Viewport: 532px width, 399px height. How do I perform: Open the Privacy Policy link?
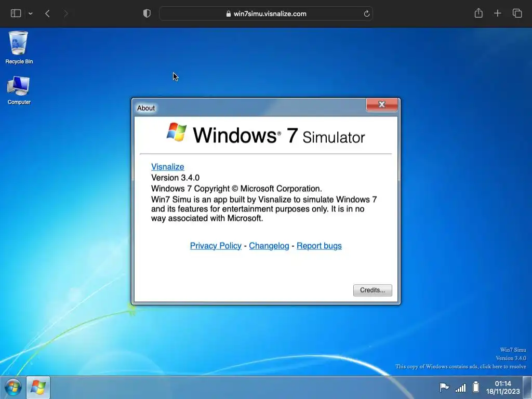pyautogui.click(x=216, y=246)
